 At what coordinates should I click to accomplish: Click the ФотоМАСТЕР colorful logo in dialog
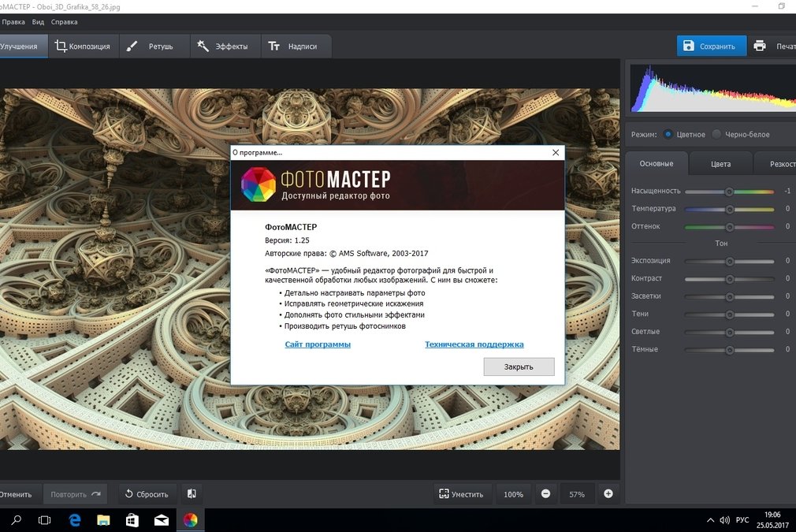[x=259, y=184]
